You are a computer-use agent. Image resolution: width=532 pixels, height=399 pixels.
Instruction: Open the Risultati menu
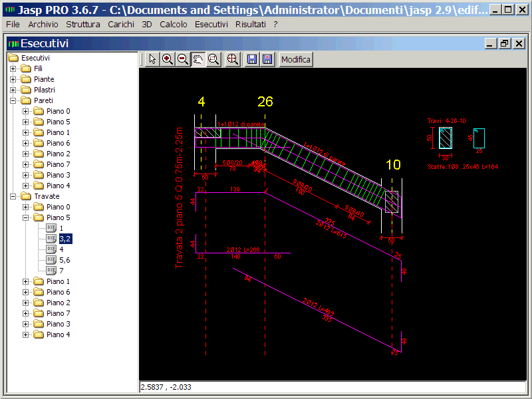point(250,24)
